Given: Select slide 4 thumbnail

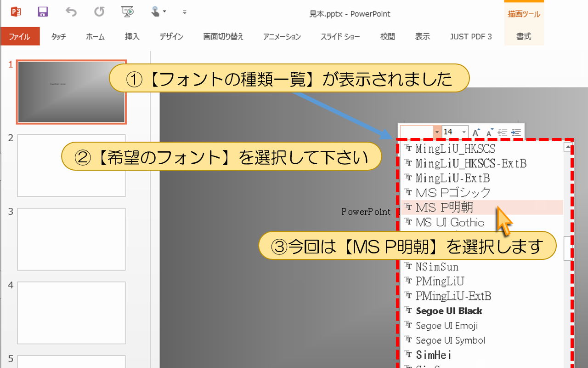Looking at the screenshot, I should point(71,313).
